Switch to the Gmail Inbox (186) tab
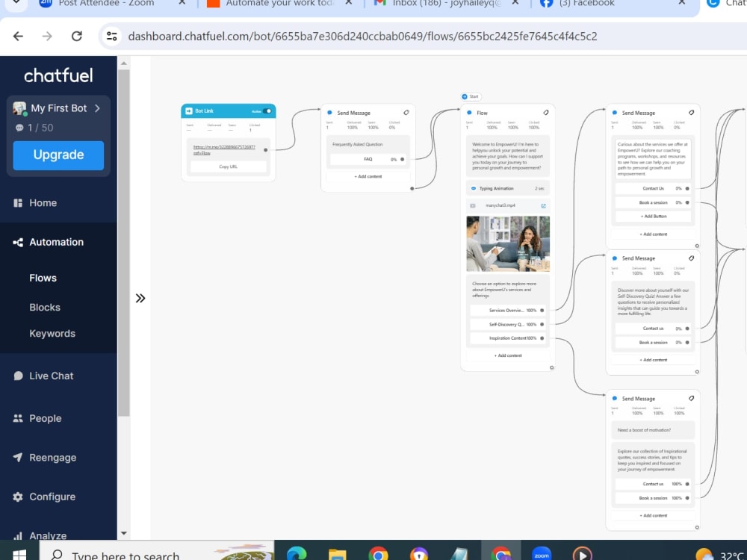This screenshot has width=747, height=560. [447, 3]
